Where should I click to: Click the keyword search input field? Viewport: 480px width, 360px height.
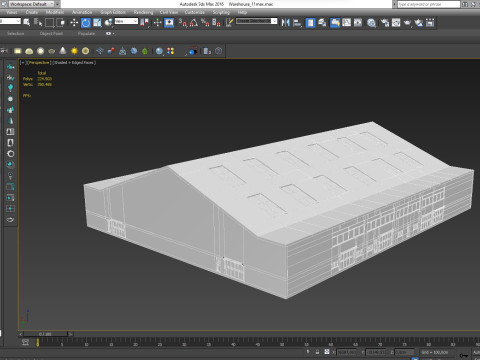click(x=429, y=4)
